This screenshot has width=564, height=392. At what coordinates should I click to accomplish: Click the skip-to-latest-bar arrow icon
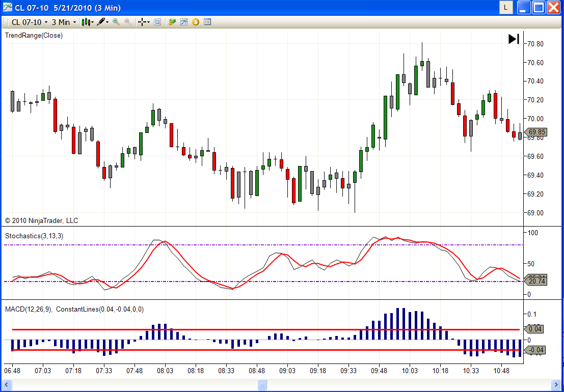click(514, 39)
